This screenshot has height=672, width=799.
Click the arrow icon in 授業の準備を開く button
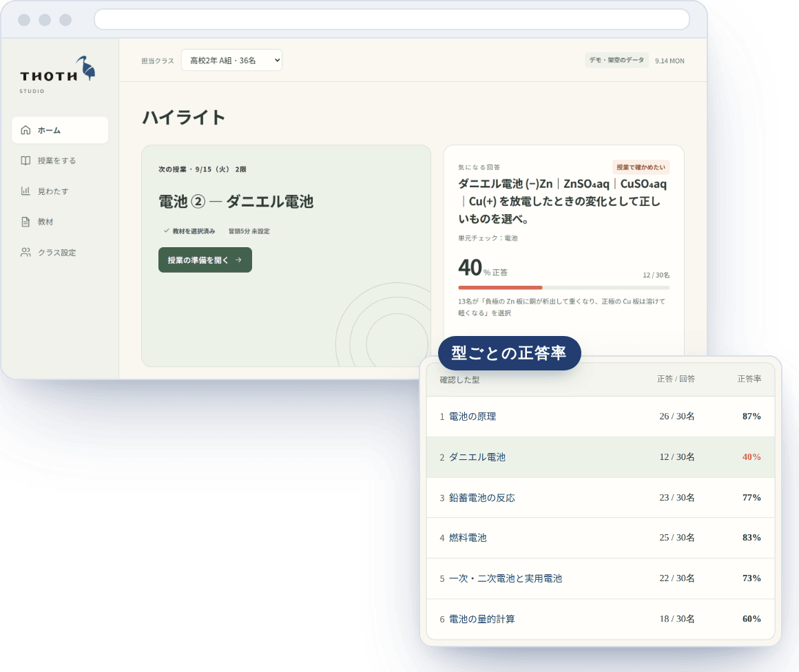(x=238, y=260)
